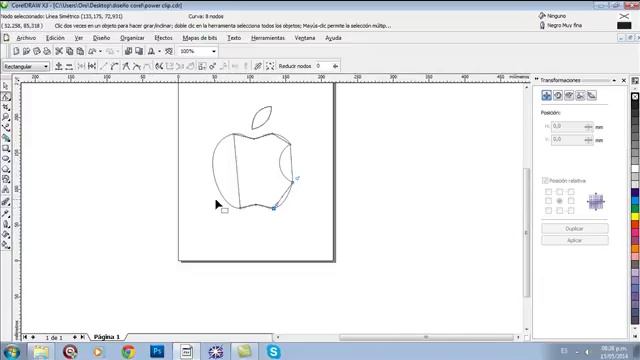Click the Open file icon

tap(27, 51)
